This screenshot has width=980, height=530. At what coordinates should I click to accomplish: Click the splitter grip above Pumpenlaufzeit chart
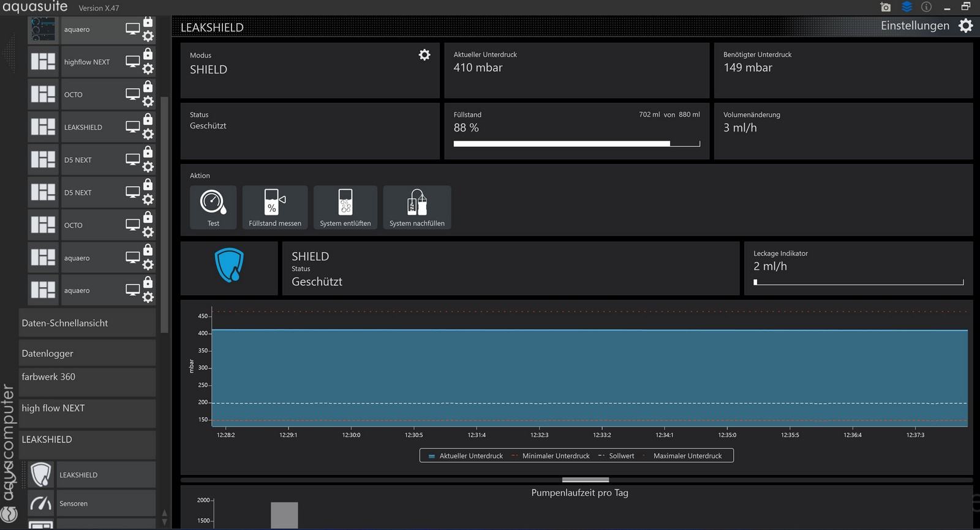pos(586,480)
